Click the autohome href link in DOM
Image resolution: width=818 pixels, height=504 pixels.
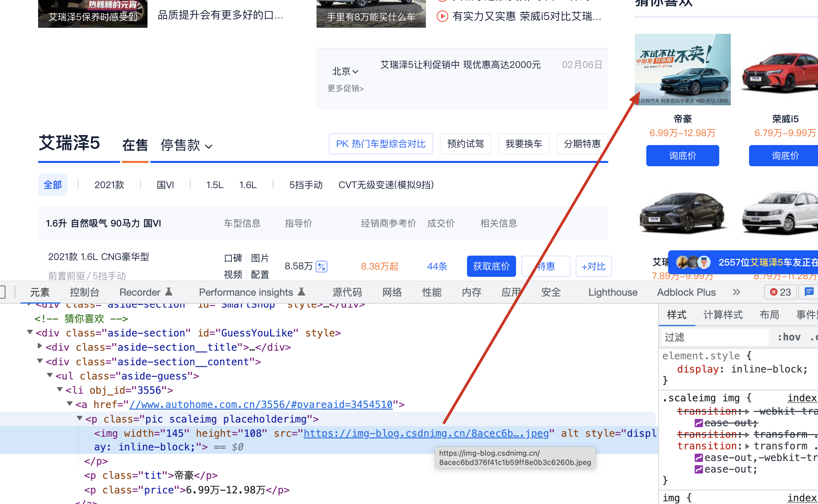[261, 404]
